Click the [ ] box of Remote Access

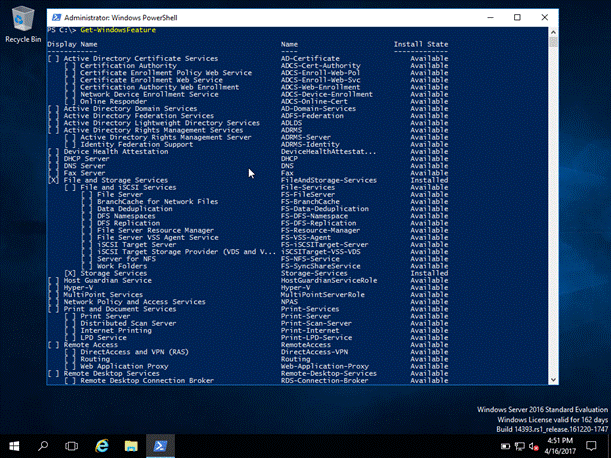54,345
